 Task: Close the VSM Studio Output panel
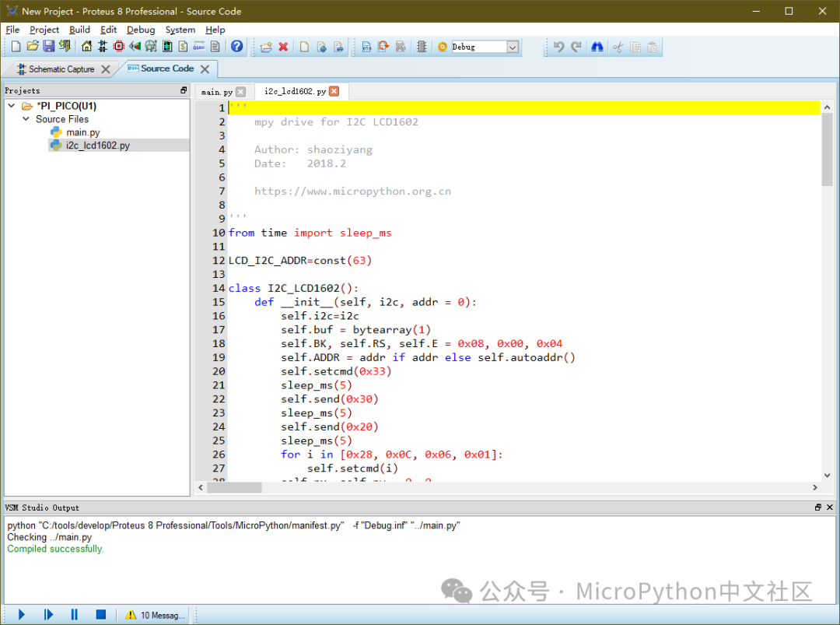pyautogui.click(x=830, y=507)
